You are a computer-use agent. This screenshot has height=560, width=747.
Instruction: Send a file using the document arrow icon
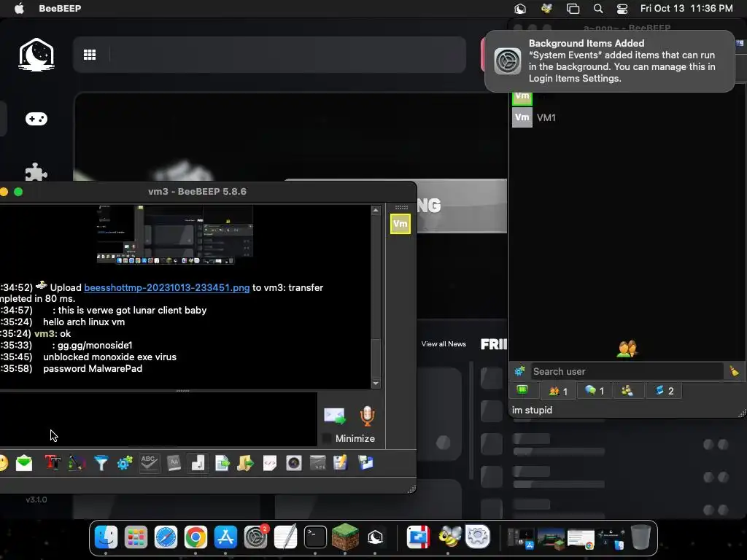pyautogui.click(x=222, y=463)
